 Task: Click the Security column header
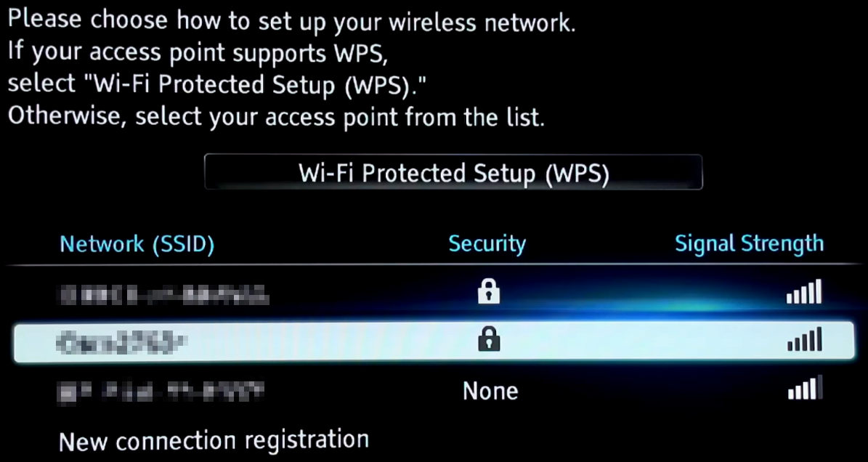pos(487,244)
